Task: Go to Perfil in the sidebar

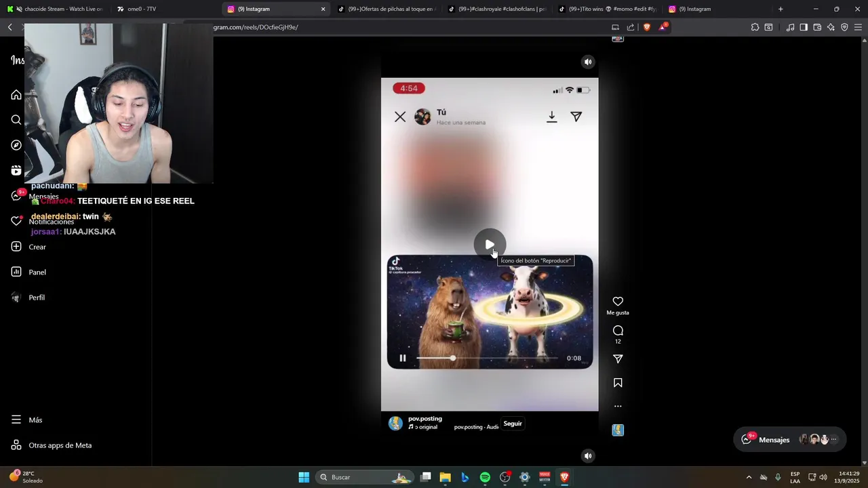Action: tap(28, 298)
